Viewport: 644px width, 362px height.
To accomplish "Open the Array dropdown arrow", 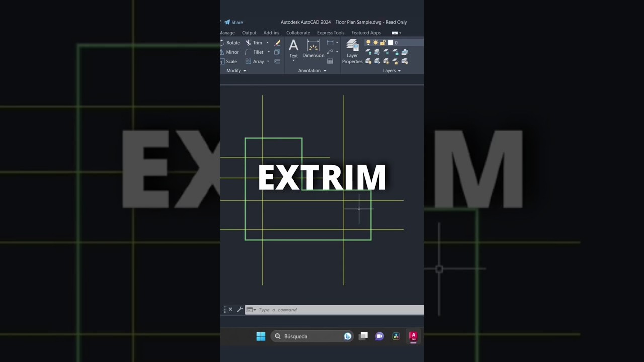I will pos(268,61).
